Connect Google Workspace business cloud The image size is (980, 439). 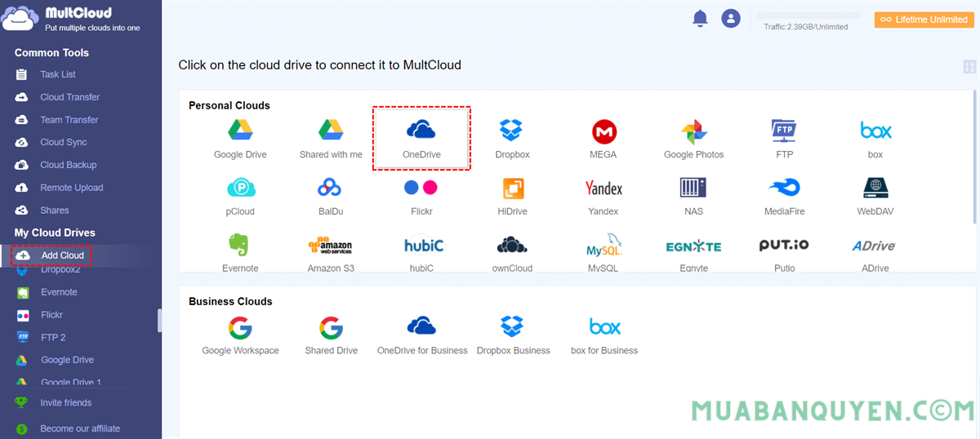point(240,328)
